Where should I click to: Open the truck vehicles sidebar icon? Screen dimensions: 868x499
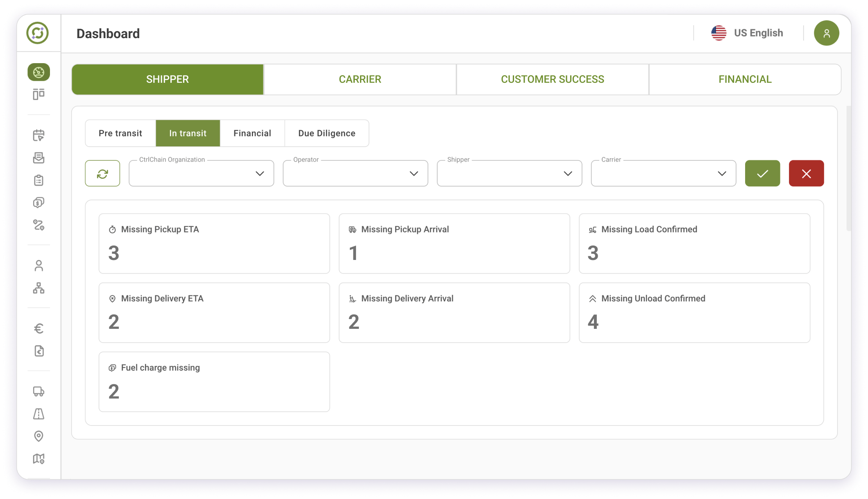[39, 392]
